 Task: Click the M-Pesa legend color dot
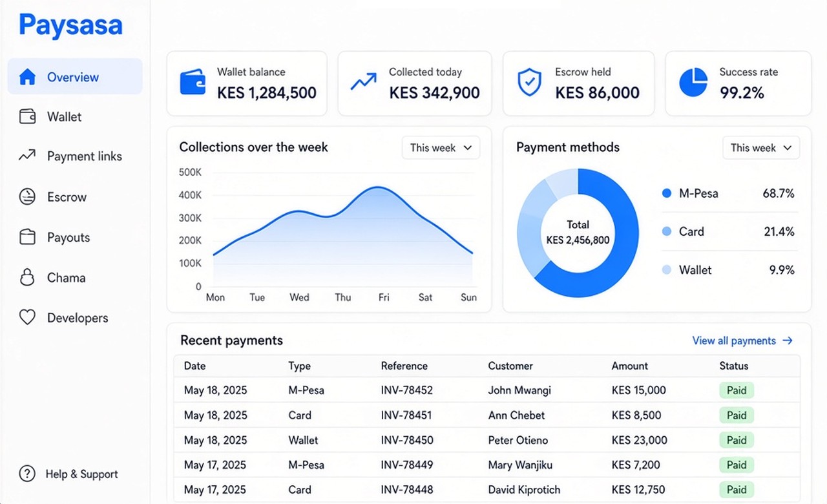pos(667,193)
